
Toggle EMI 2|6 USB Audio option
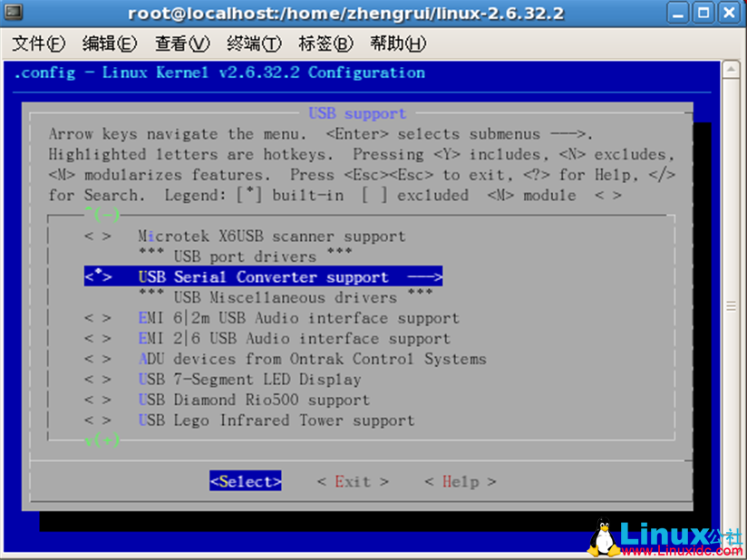pyautogui.click(x=98, y=339)
